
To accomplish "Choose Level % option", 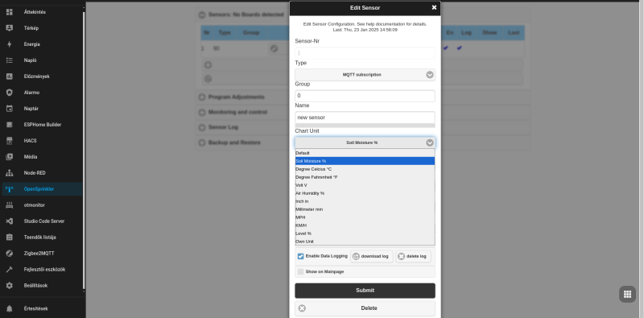I will tap(365, 233).
